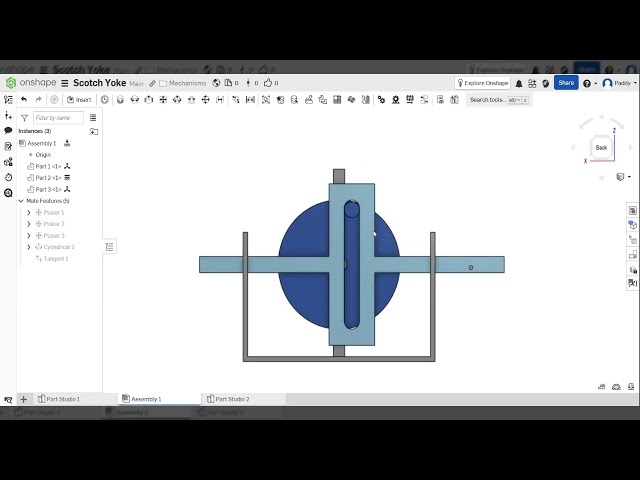This screenshot has width=640, height=480.
Task: Open the notifications bell
Action: 519,84
